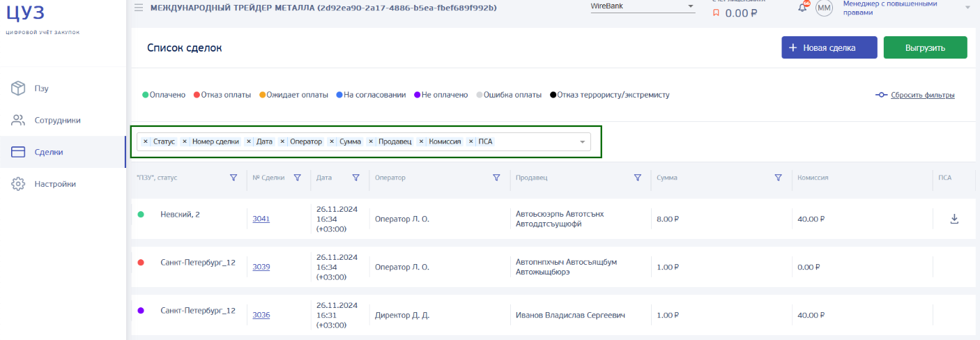The height and width of the screenshot is (340, 980).
Task: Remove the Дата column tag
Action: coord(249,141)
